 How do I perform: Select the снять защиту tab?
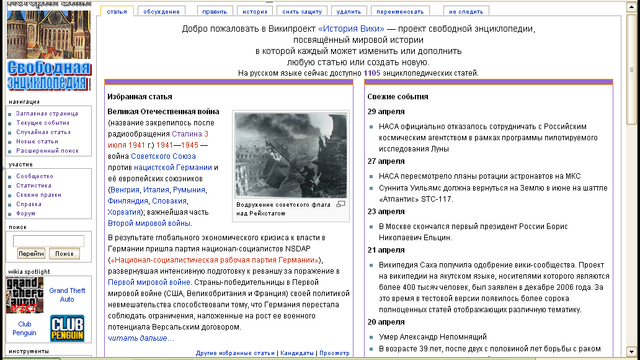[x=302, y=11]
